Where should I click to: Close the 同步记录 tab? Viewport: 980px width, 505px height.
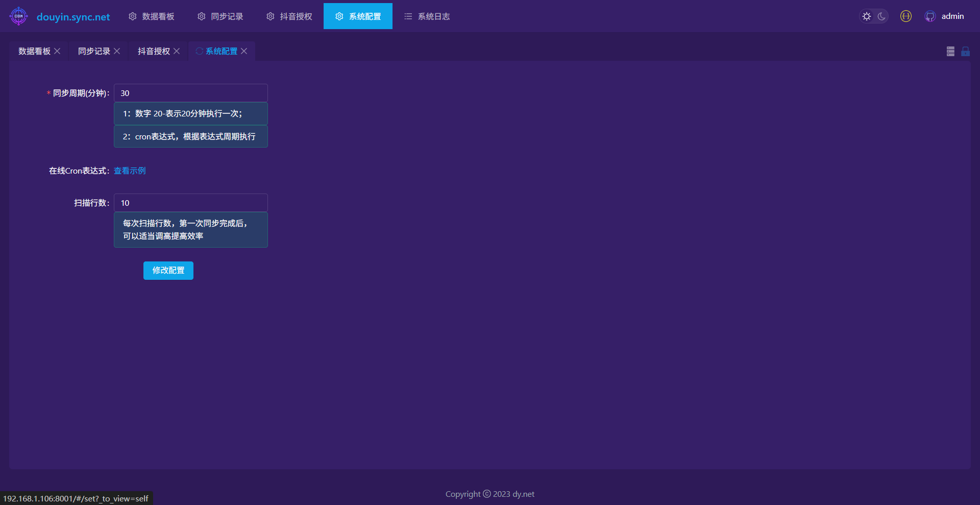pyautogui.click(x=117, y=51)
